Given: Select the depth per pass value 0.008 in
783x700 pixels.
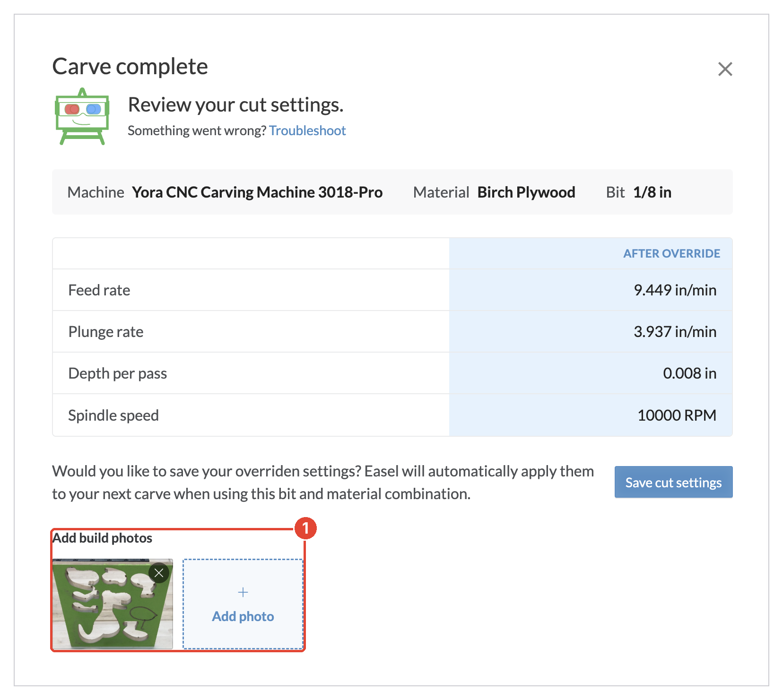Looking at the screenshot, I should click(x=689, y=373).
